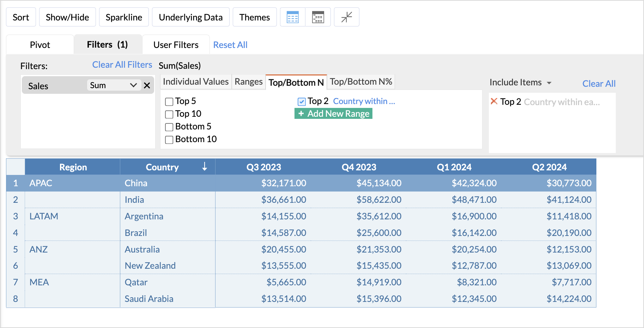Click the 'Country within ...' link
Viewport: 644px width, 328px height.
pos(364,102)
